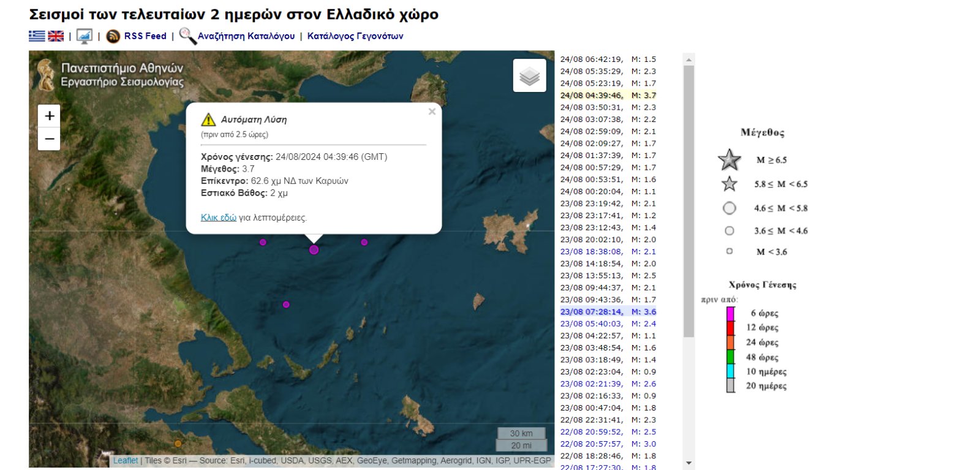Select event 23/08 02:16:33 M: 0.9
Viewport: 980px width, 470px height.
608,396
